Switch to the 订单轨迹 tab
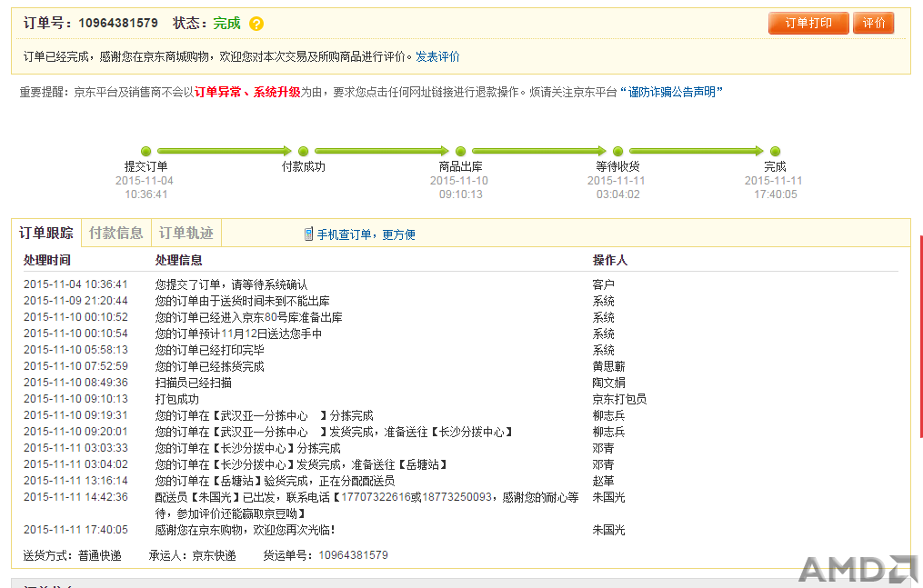Viewport: 923px width, 588px height. [186, 233]
